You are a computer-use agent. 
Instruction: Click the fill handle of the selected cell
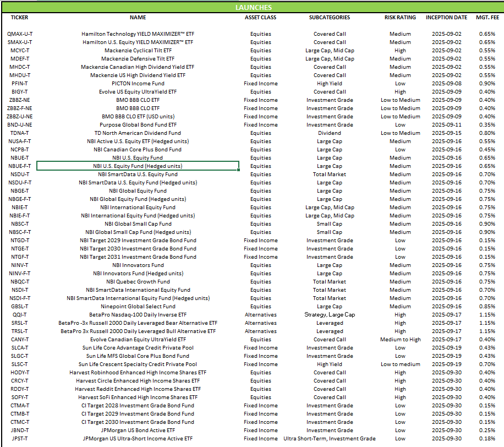pyautogui.click(x=239, y=170)
